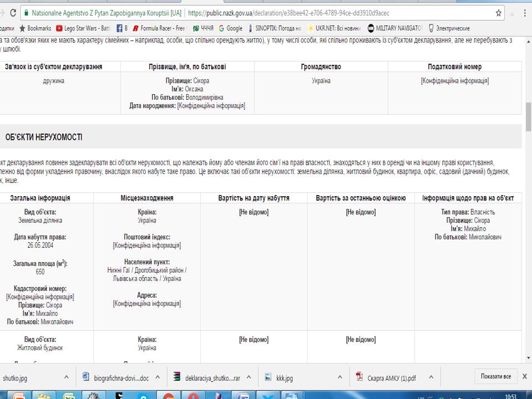Image resolution: width=532 pixels, height=399 pixels.
Task: Expand options arrow for kkk.jpg download
Action: (340, 377)
